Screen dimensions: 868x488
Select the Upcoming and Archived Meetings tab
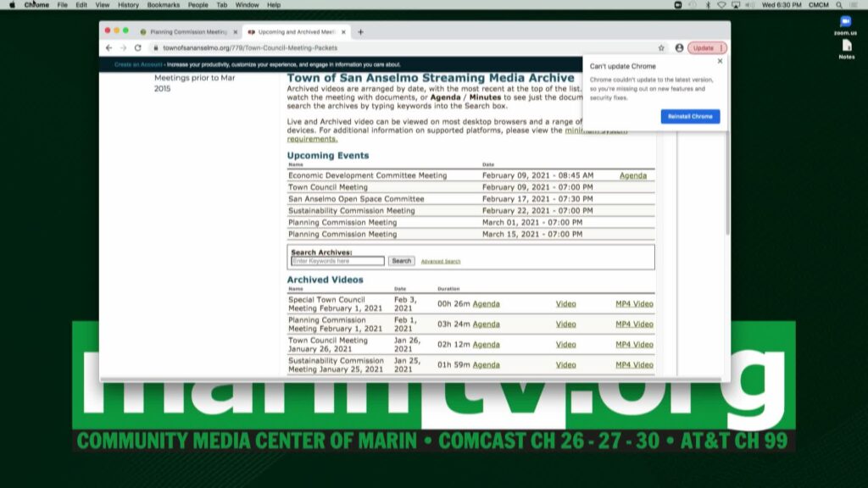pos(296,32)
